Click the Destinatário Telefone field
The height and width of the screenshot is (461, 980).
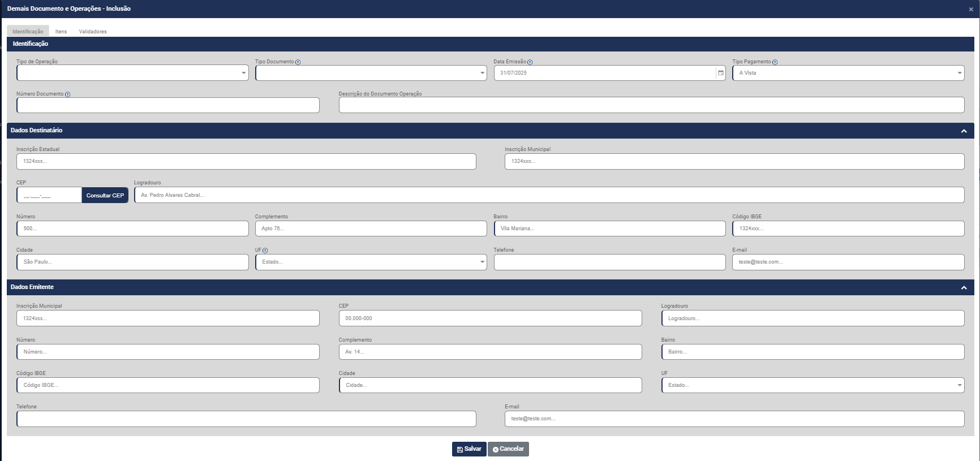[610, 262]
